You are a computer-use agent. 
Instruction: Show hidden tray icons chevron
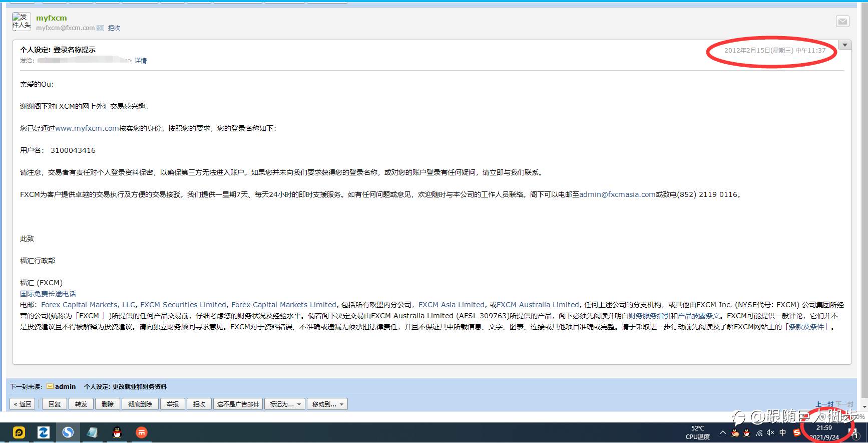pyautogui.click(x=722, y=432)
